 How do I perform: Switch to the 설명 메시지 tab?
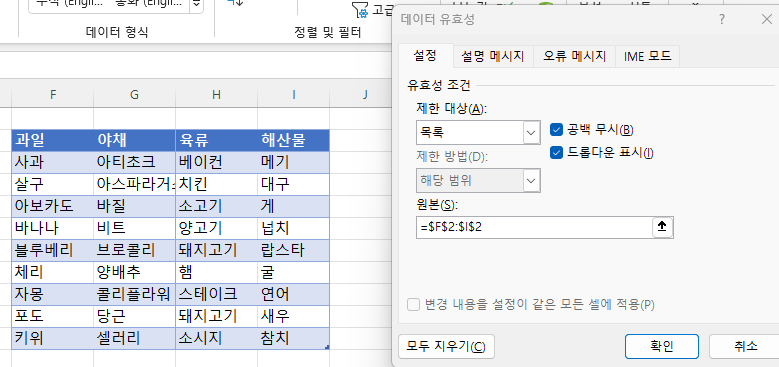[x=493, y=56]
